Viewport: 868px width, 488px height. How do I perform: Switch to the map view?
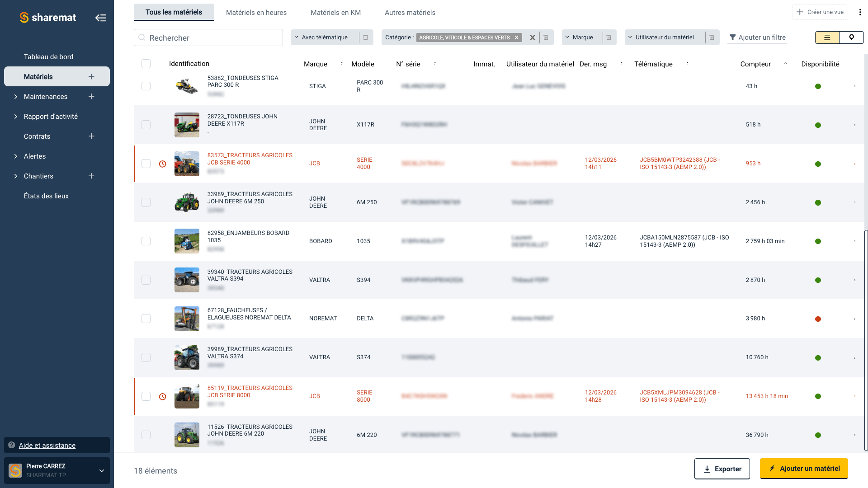(852, 38)
